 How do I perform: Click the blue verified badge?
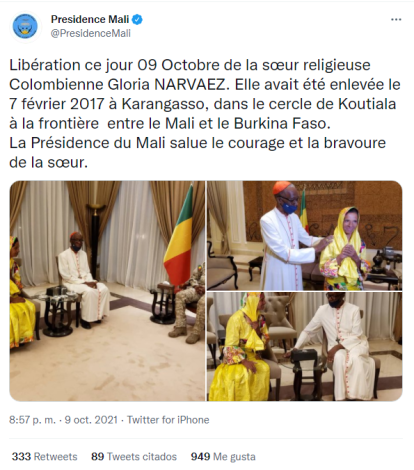click(137, 19)
